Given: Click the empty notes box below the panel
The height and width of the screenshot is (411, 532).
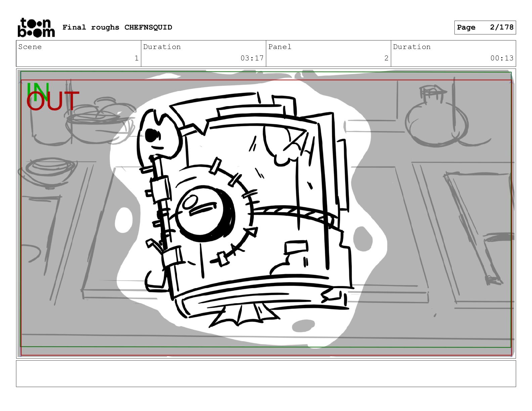Looking at the screenshot, I should pyautogui.click(x=266, y=374).
